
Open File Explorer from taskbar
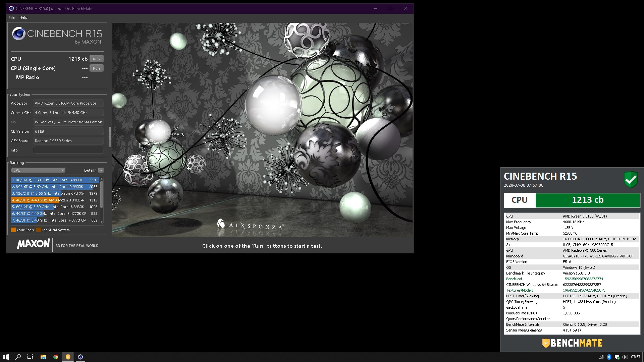pos(43,357)
